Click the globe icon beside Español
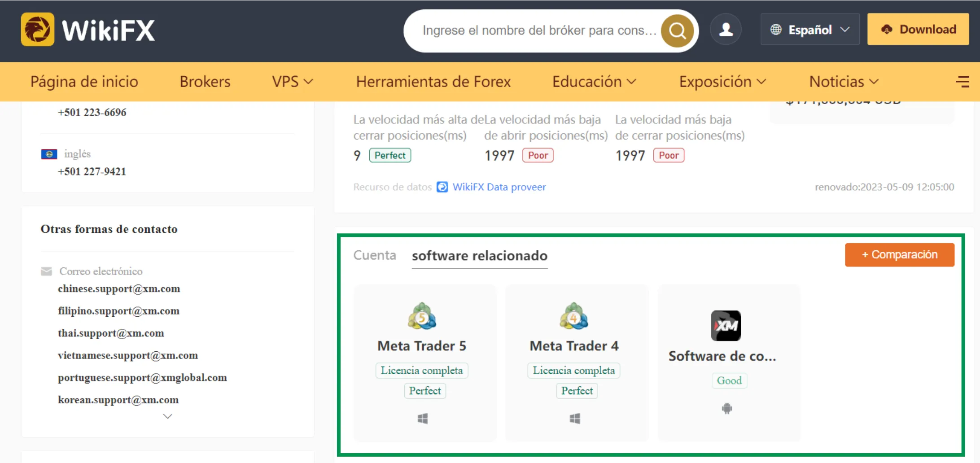 [776, 30]
